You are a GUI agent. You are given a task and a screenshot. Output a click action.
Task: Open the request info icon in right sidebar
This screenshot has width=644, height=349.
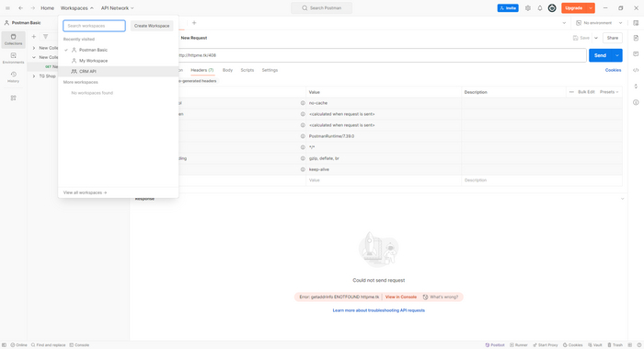[x=636, y=102]
